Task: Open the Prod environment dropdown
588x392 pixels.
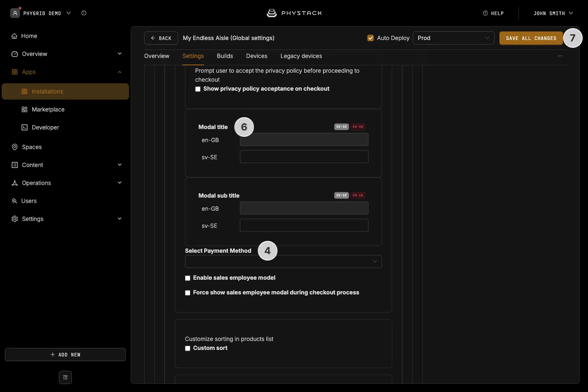Action: point(454,38)
